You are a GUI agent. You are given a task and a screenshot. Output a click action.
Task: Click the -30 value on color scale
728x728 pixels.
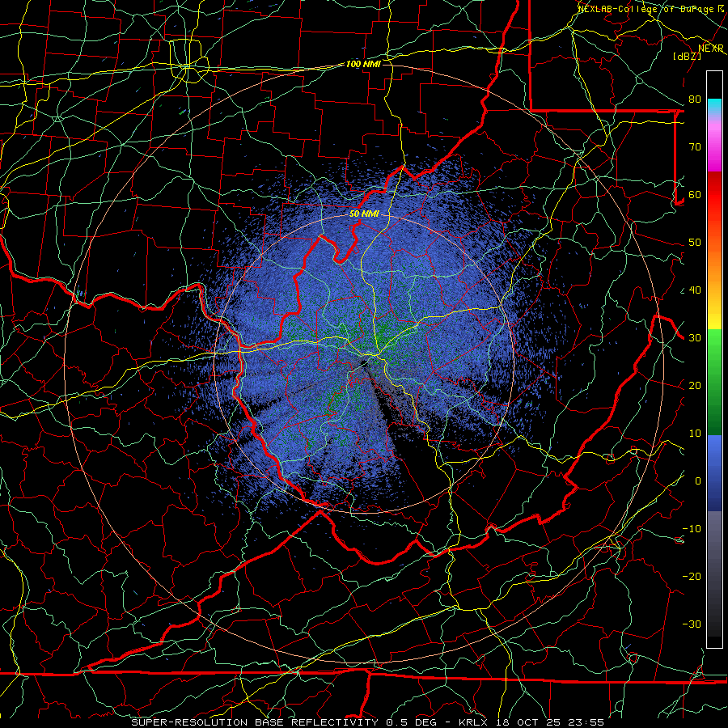(692, 624)
